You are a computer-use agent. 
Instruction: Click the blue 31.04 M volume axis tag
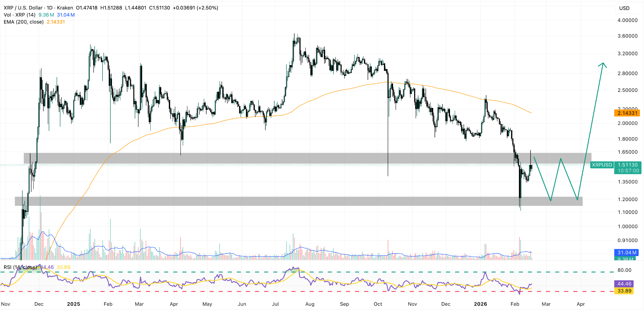[x=627, y=252]
